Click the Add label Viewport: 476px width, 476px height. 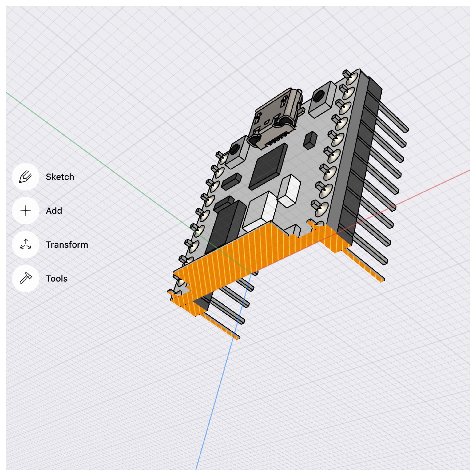click(x=54, y=211)
